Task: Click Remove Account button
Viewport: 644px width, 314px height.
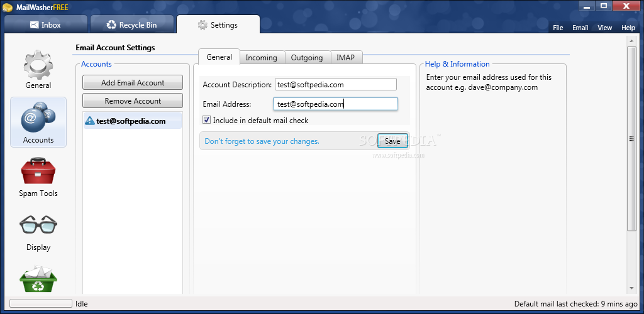Action: pyautogui.click(x=133, y=100)
